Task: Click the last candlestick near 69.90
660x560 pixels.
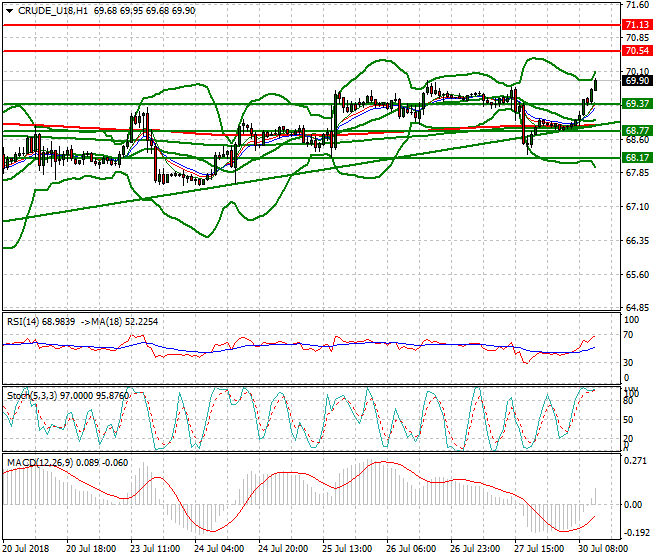Action: tap(596, 84)
